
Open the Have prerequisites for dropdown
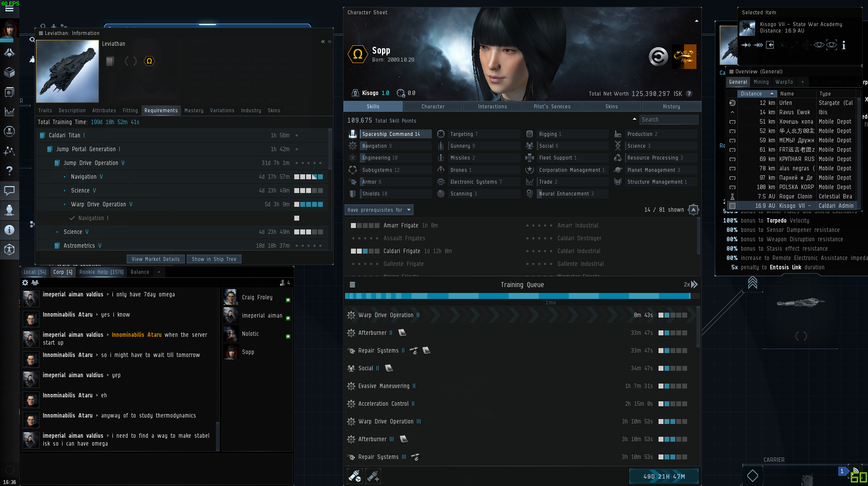click(379, 210)
